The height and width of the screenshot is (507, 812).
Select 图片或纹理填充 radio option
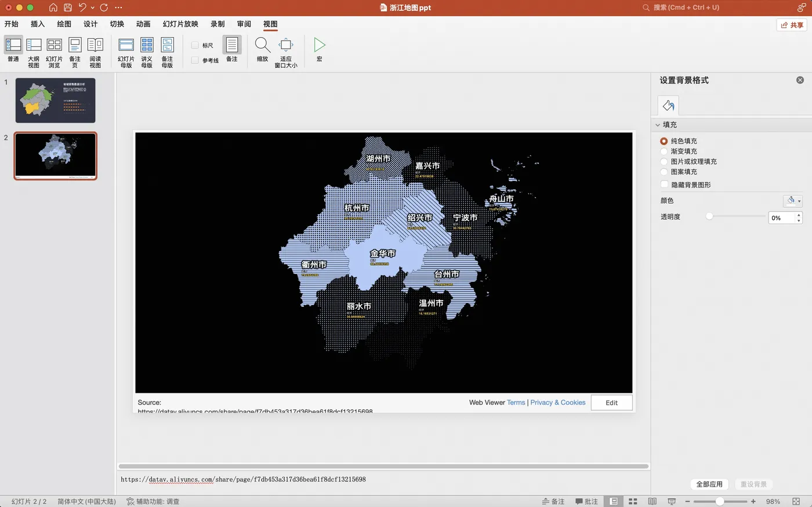click(664, 162)
